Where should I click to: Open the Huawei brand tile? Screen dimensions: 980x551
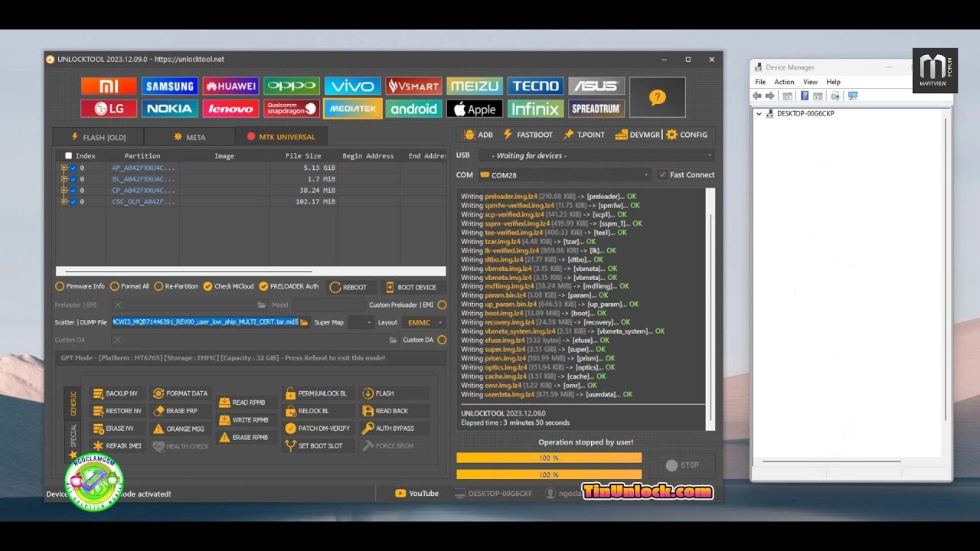point(230,86)
